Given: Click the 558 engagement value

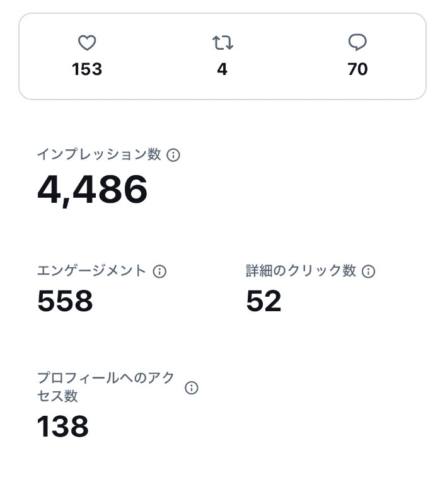Looking at the screenshot, I should [x=65, y=301].
